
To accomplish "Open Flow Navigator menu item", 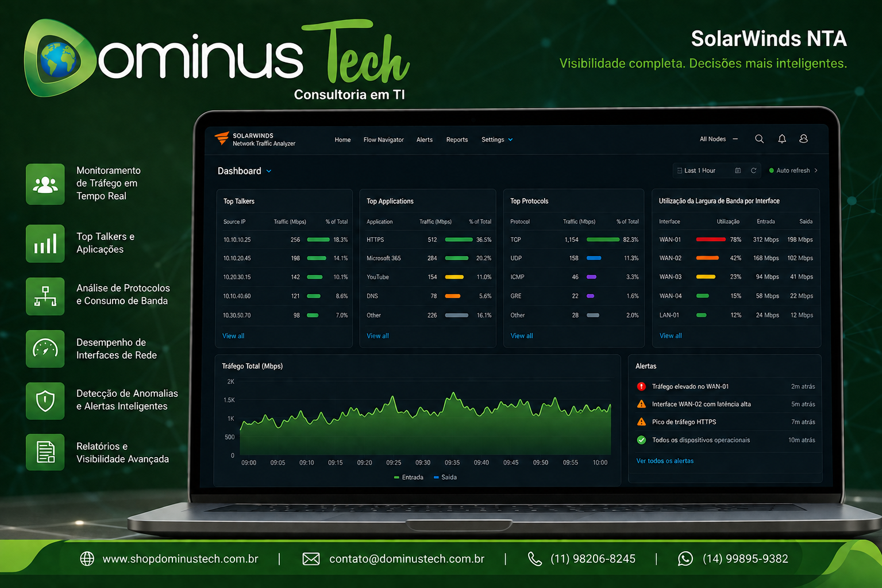I will point(383,140).
